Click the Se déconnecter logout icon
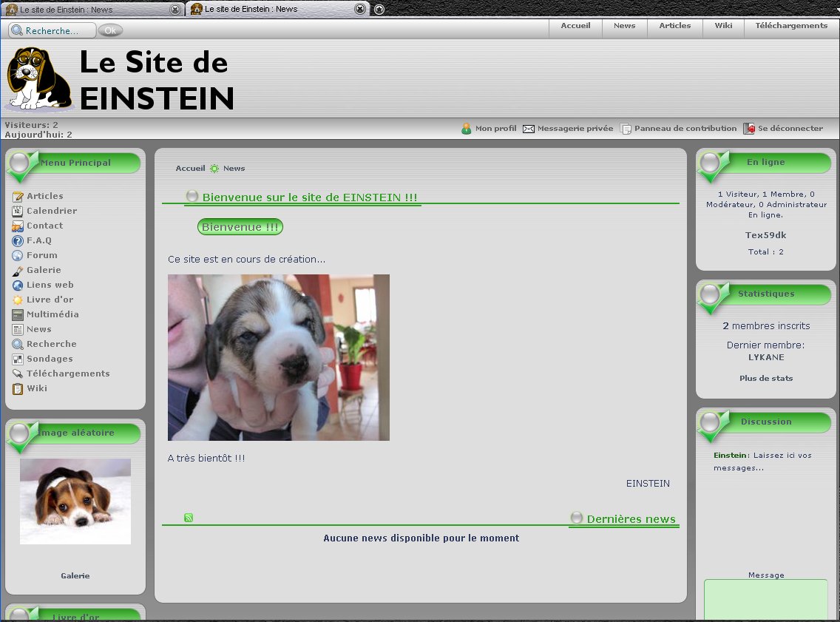 point(749,129)
